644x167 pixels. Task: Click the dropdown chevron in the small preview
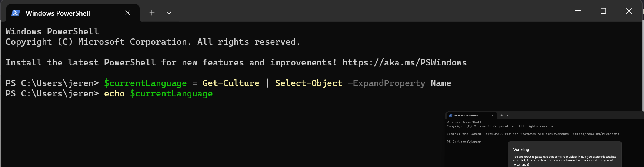coord(508,115)
